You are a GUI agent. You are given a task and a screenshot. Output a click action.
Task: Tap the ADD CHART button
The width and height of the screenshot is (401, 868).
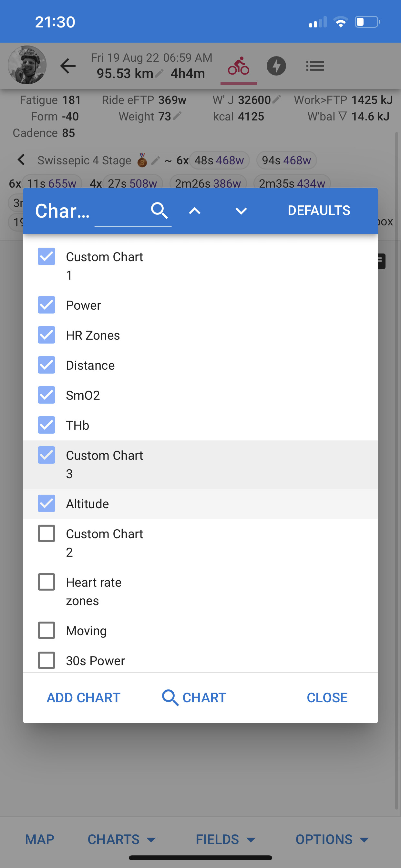coord(84,697)
